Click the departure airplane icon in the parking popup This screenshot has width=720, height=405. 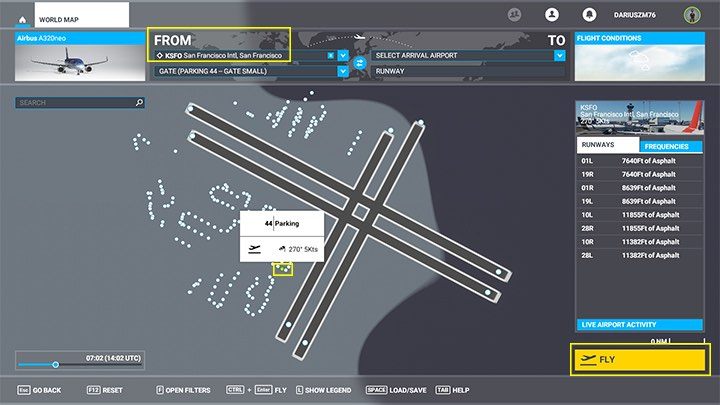click(x=254, y=249)
